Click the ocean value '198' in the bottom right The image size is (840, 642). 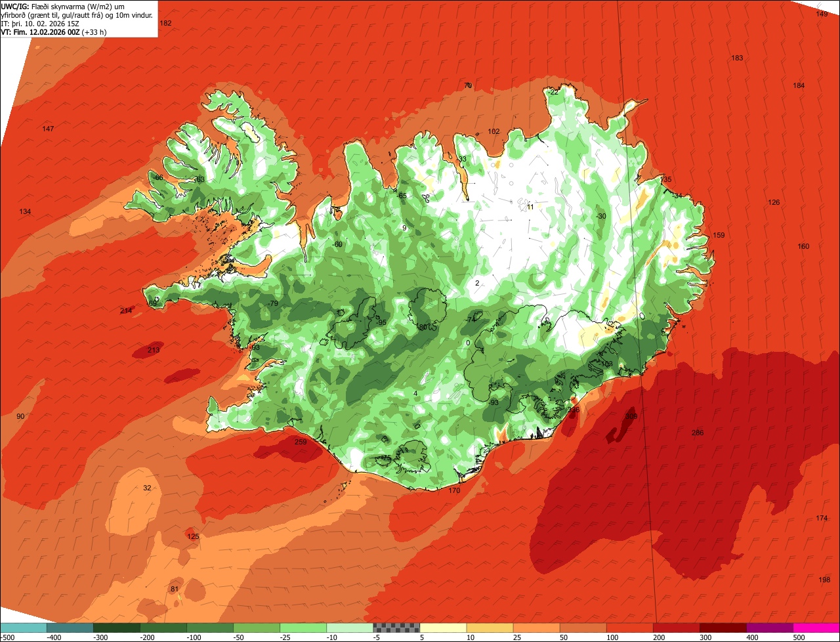click(824, 580)
